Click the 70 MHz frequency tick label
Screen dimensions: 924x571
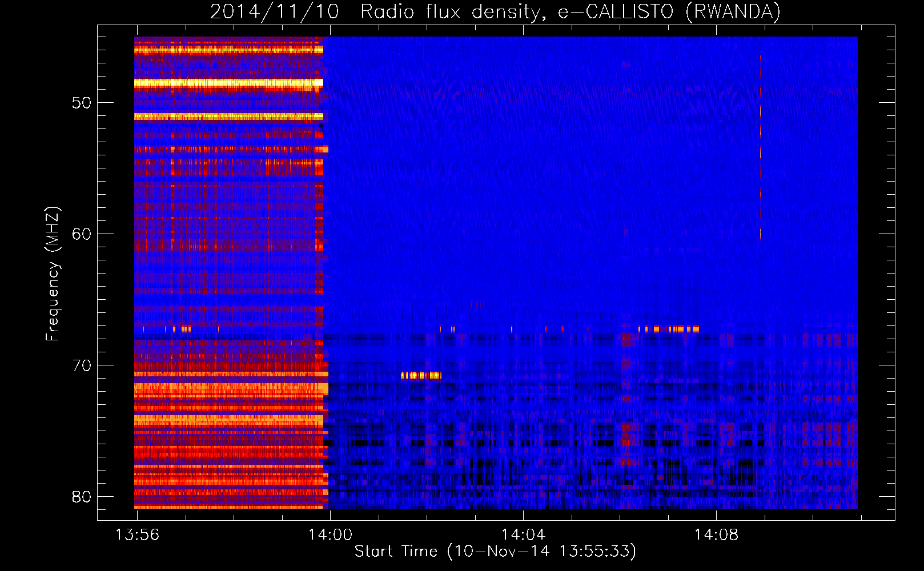82,365
